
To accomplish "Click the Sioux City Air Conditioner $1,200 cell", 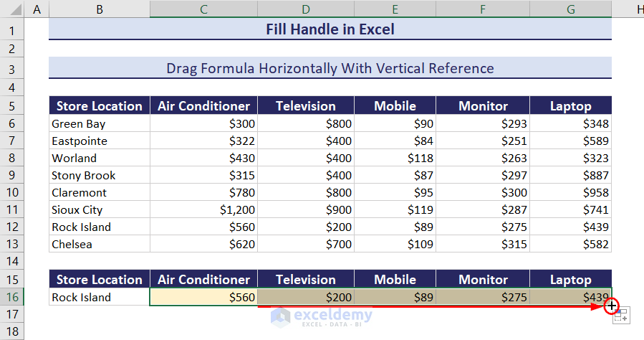I will pyautogui.click(x=204, y=209).
